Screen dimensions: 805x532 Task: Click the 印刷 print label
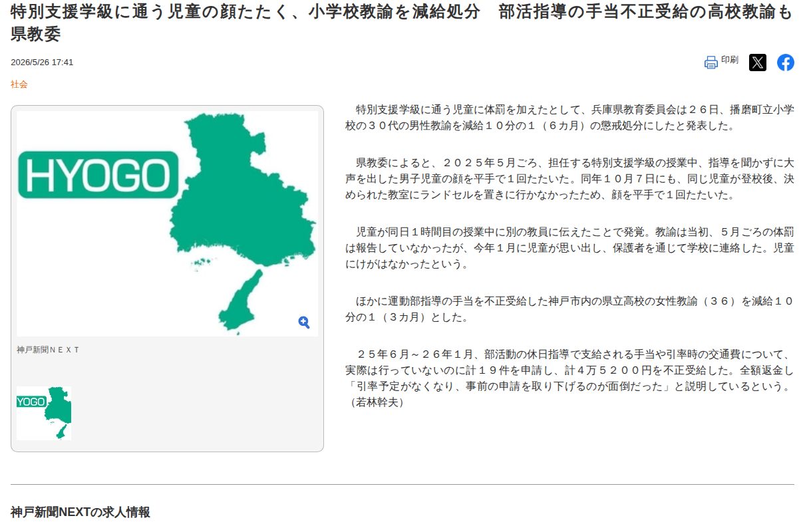tap(730, 60)
